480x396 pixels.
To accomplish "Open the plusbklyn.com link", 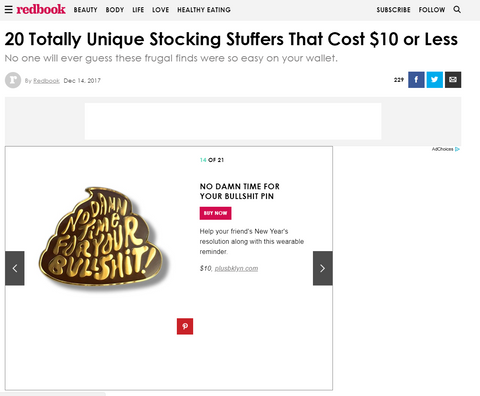I will click(236, 268).
